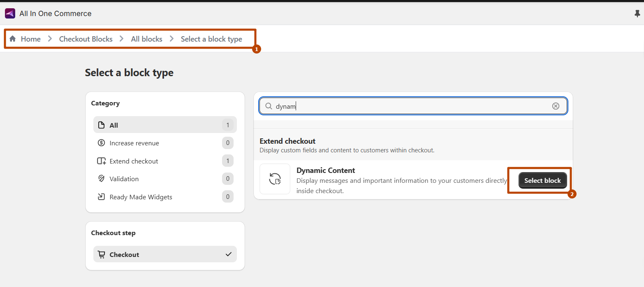
Task: Choose the Validation category
Action: pyautogui.click(x=124, y=179)
